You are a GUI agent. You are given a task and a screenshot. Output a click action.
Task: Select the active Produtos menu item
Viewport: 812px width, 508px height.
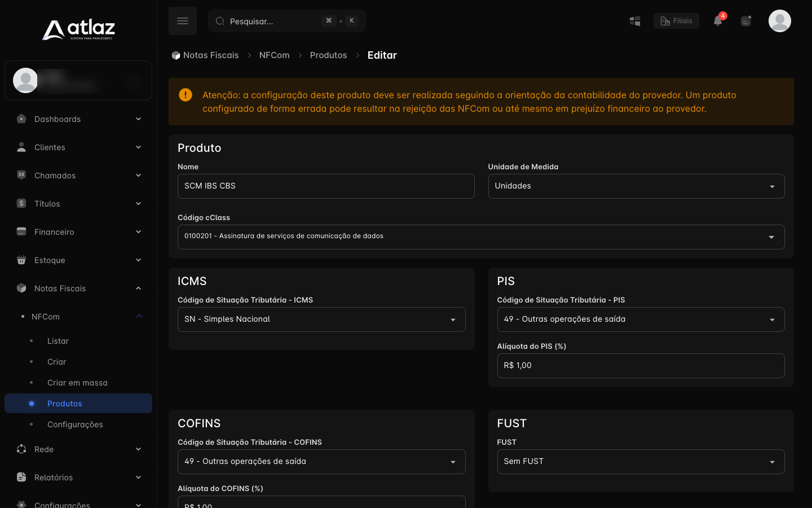point(78,404)
